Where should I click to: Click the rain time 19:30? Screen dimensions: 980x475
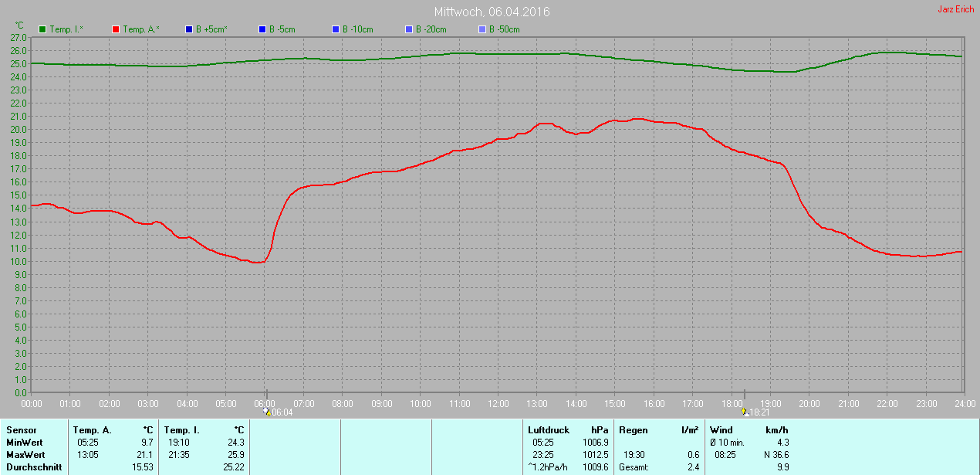pyautogui.click(x=635, y=455)
